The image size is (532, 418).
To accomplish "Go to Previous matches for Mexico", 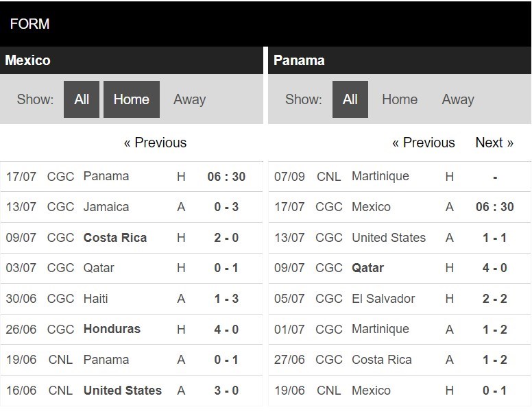I will coord(155,143).
